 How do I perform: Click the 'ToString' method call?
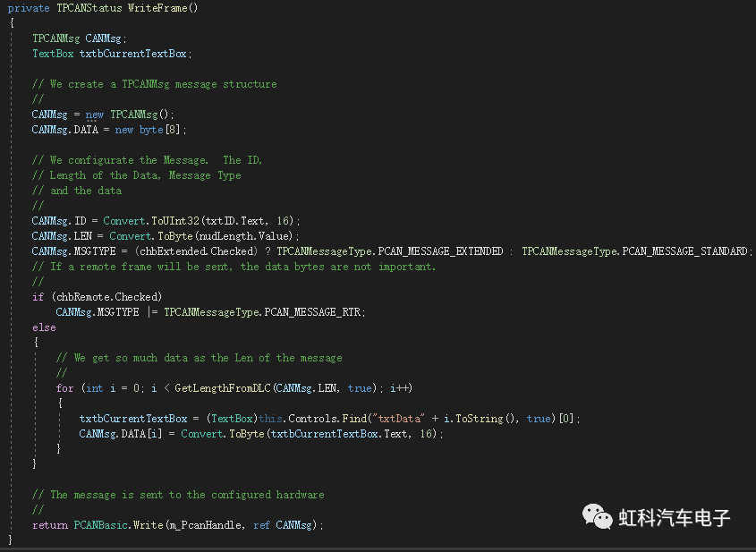480,419
